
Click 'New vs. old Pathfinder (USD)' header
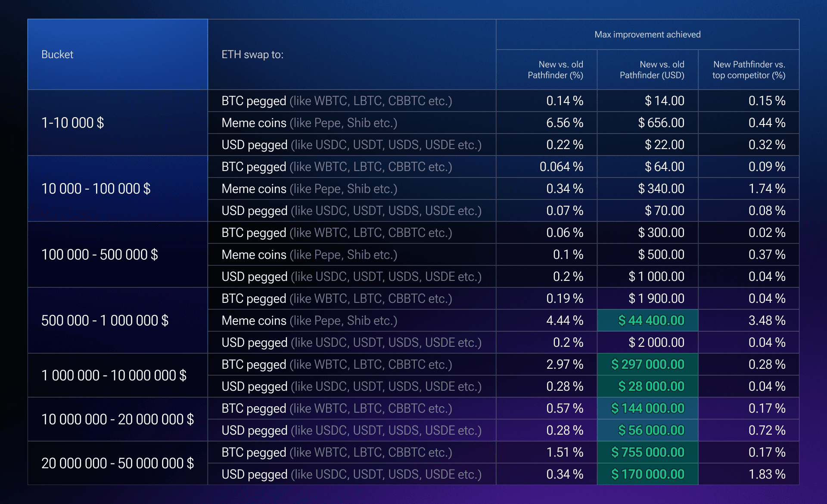pos(652,70)
